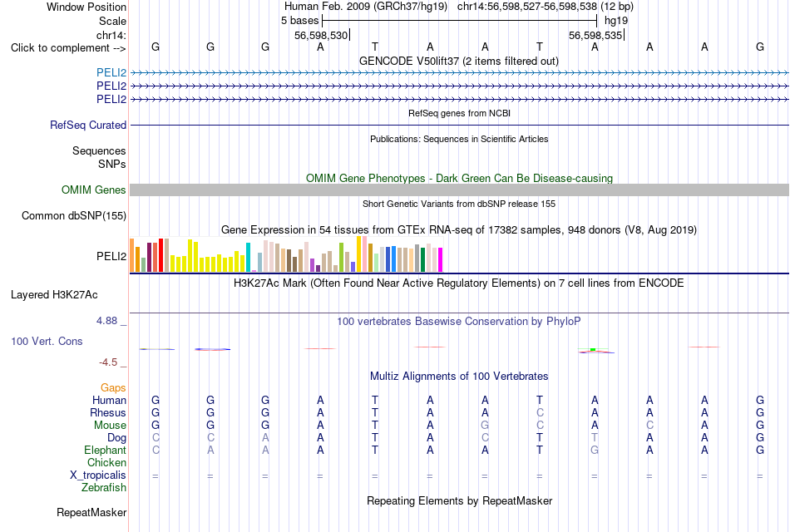Click the GENCODE V50lift37 track title
Screen dimensions: 790x532
459,61
